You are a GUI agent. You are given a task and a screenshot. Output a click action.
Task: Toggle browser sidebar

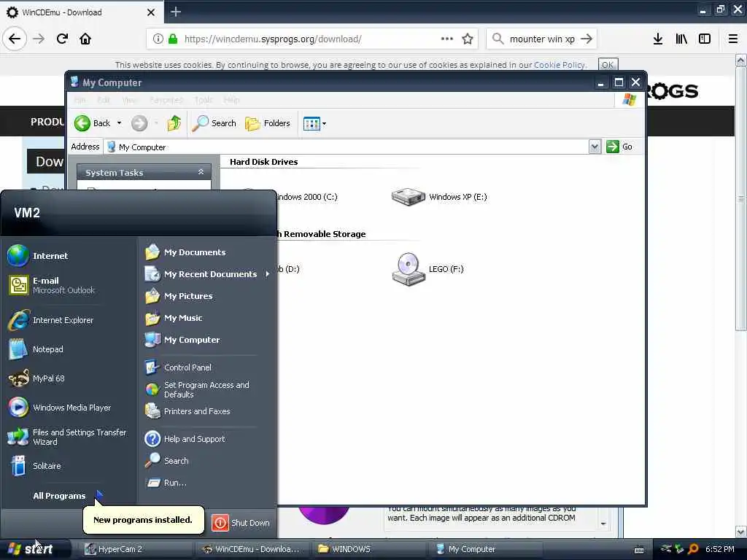705,39
